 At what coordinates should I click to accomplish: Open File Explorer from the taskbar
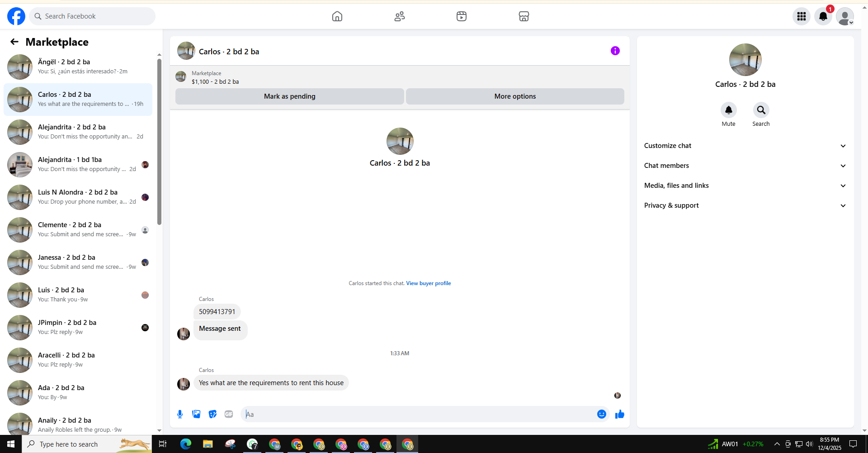[208, 444]
